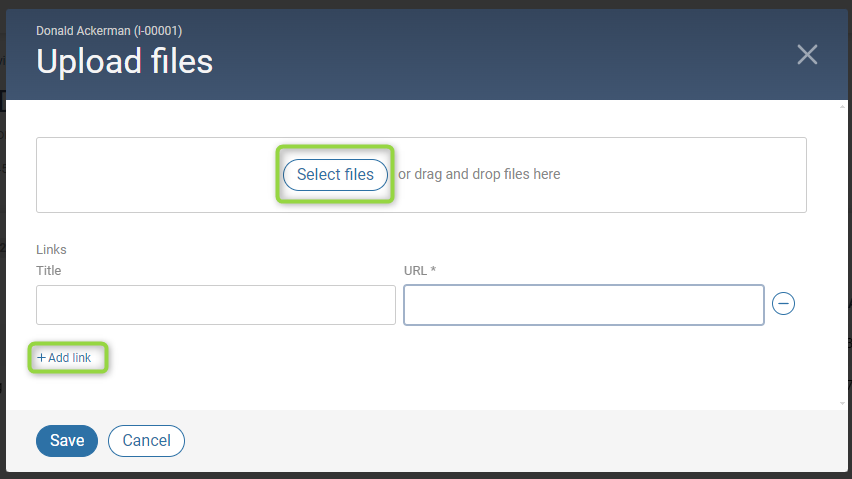
Task: Click the scrollbar up arrow in dialog
Action: click(842, 107)
